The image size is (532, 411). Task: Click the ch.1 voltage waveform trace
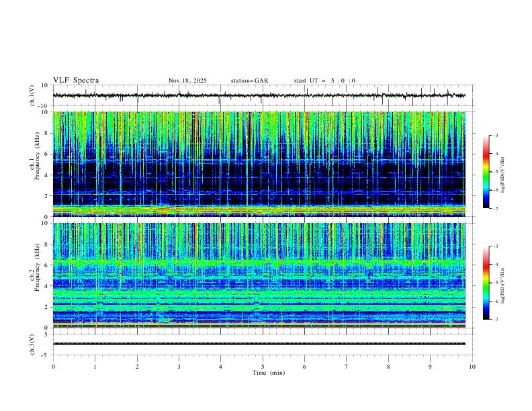(259, 95)
